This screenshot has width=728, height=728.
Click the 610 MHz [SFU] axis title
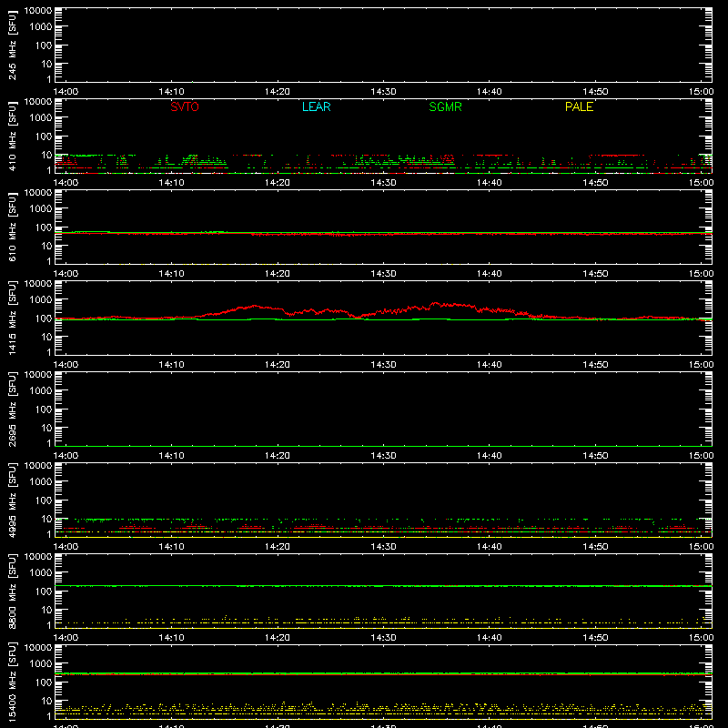(12, 227)
